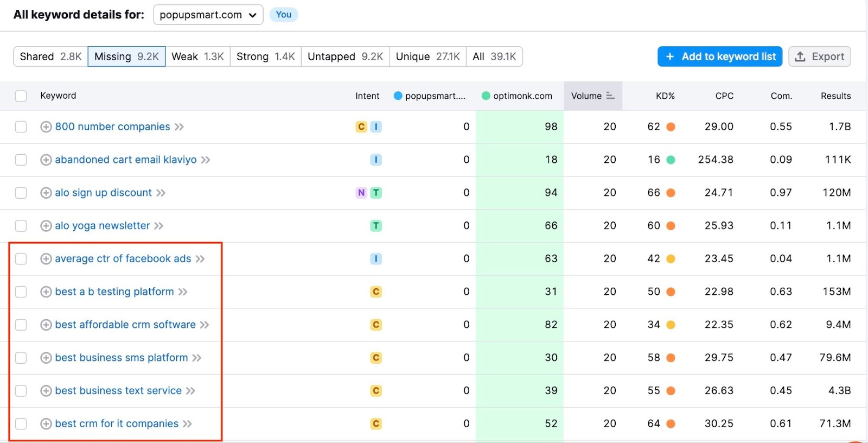Select checkbox for 'best business text service'
The height and width of the screenshot is (443, 868).
[x=21, y=391]
